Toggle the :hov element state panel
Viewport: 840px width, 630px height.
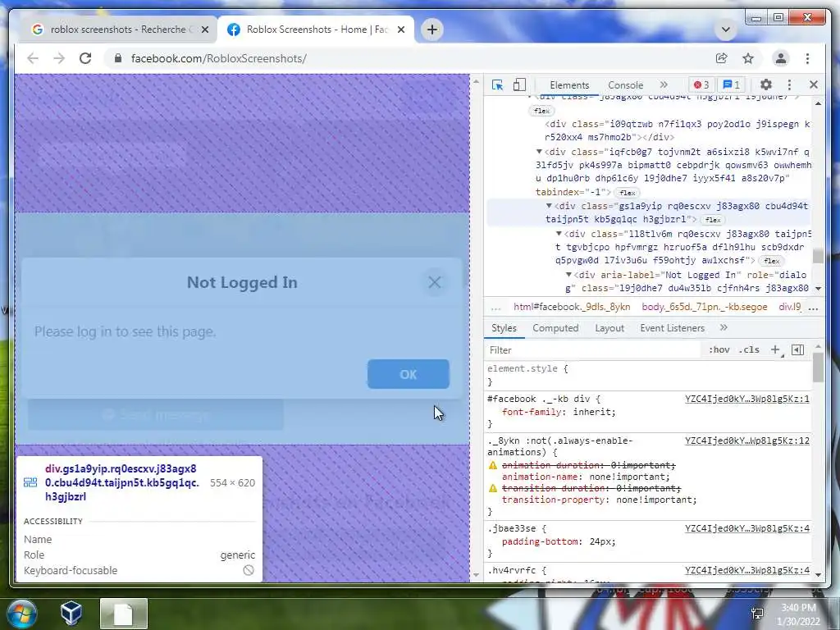click(x=719, y=349)
